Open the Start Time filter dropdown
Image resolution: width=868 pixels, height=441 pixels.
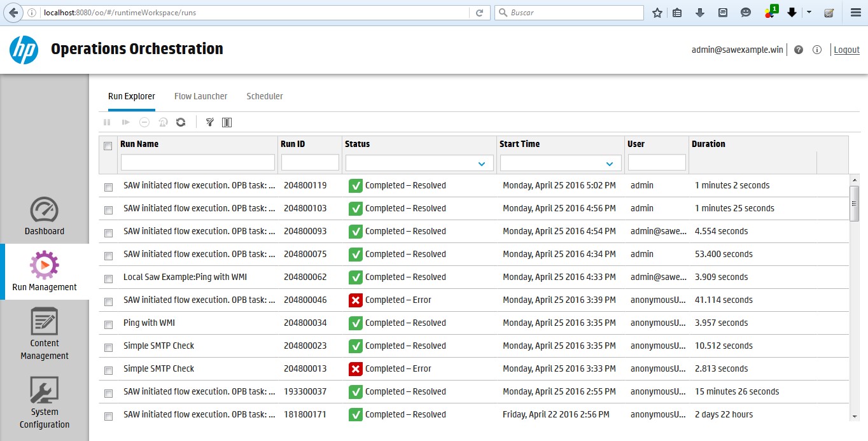[x=610, y=164]
